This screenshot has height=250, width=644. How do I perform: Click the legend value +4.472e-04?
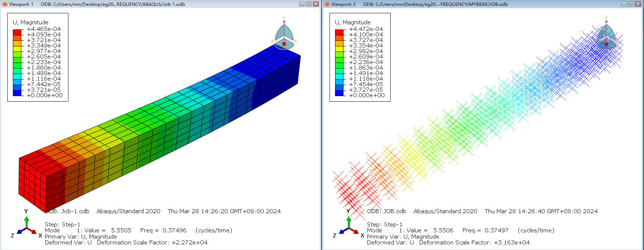tap(366, 29)
